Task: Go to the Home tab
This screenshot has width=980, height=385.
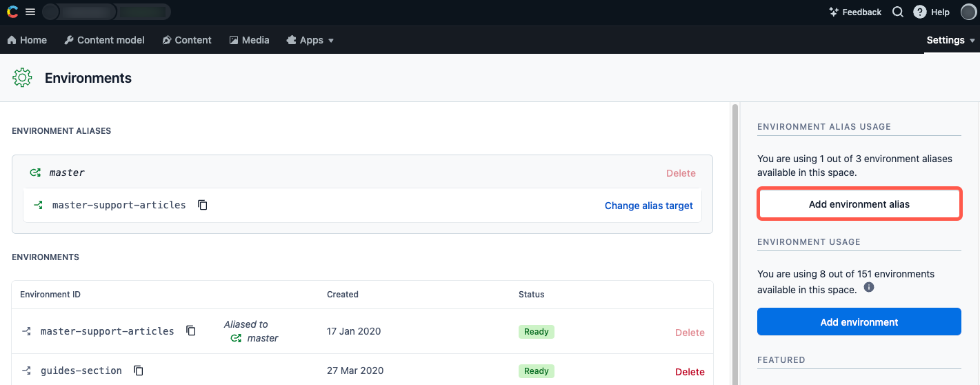Action: tap(27, 40)
